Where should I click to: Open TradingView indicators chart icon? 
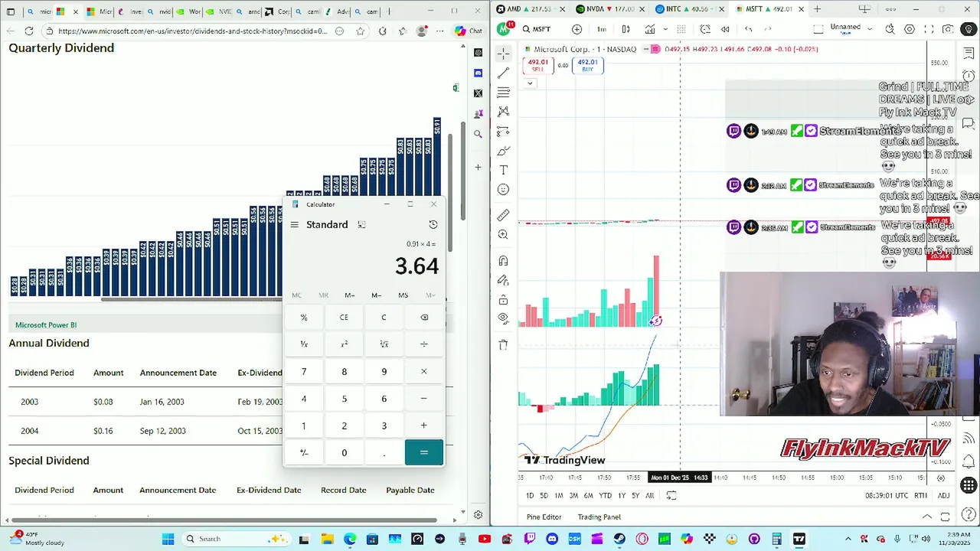(x=650, y=29)
